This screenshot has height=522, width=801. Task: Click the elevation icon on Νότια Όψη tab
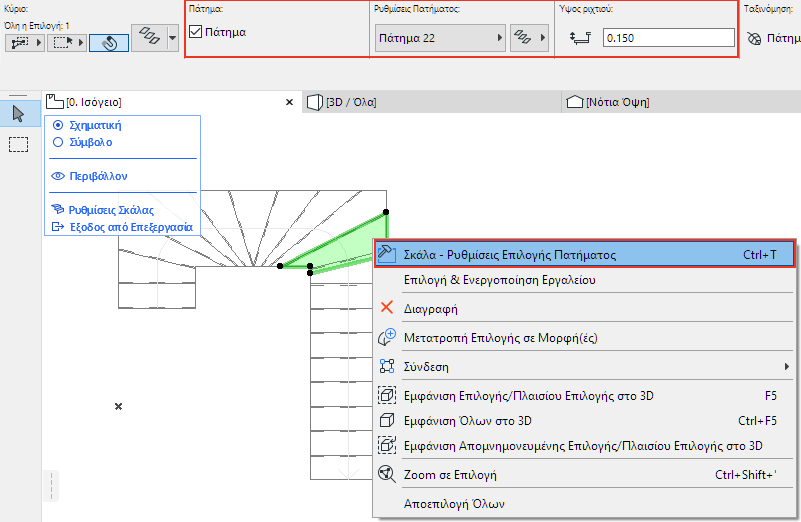(575, 102)
